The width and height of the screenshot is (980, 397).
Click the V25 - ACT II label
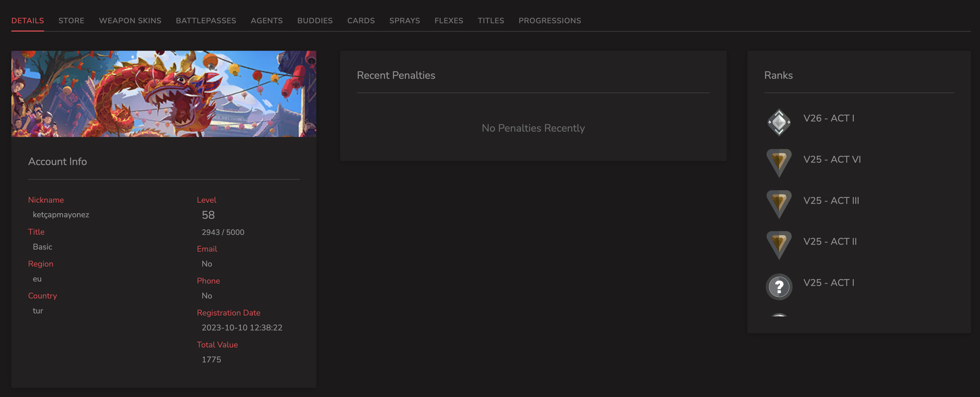(830, 241)
